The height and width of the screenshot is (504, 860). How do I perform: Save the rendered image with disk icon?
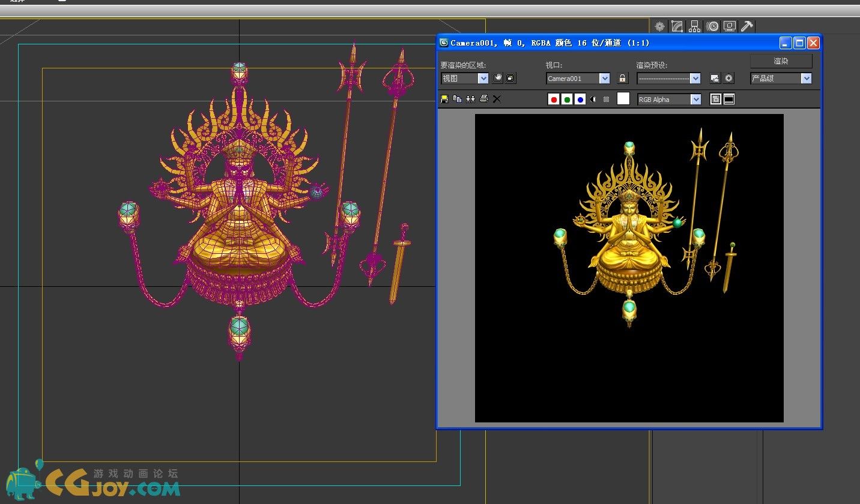click(444, 99)
